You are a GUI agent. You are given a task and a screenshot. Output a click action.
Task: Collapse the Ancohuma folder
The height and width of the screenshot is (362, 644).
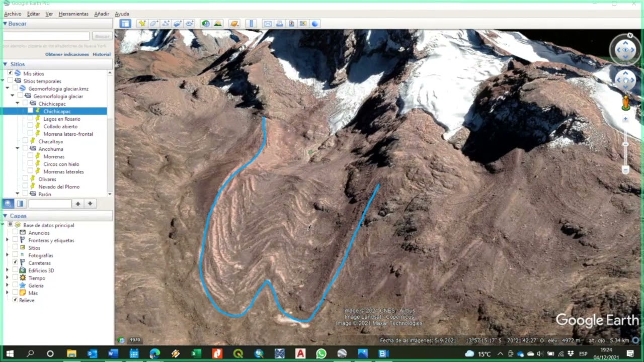click(x=18, y=149)
